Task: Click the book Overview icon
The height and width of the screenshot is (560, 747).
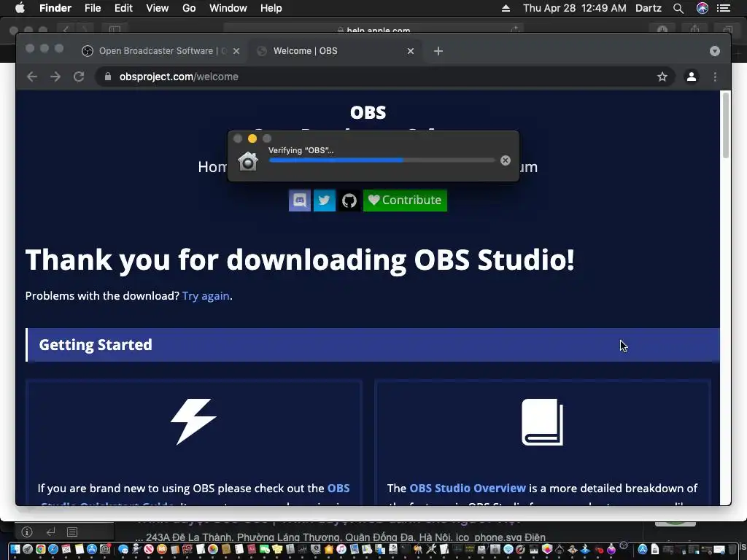Action: pos(542,422)
